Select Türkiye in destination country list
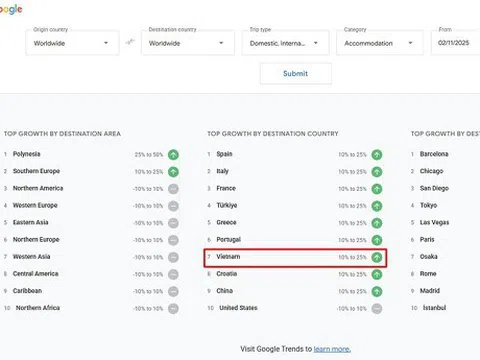This screenshot has height=360, width=480. click(x=227, y=205)
